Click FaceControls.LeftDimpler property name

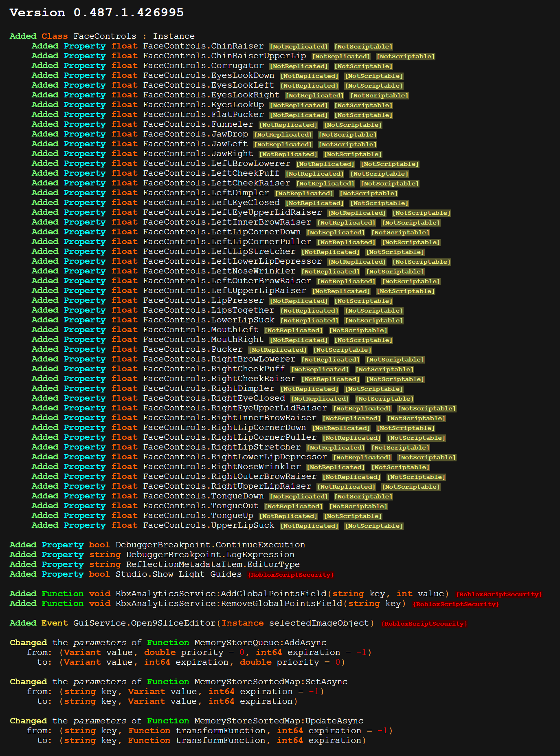point(206,193)
